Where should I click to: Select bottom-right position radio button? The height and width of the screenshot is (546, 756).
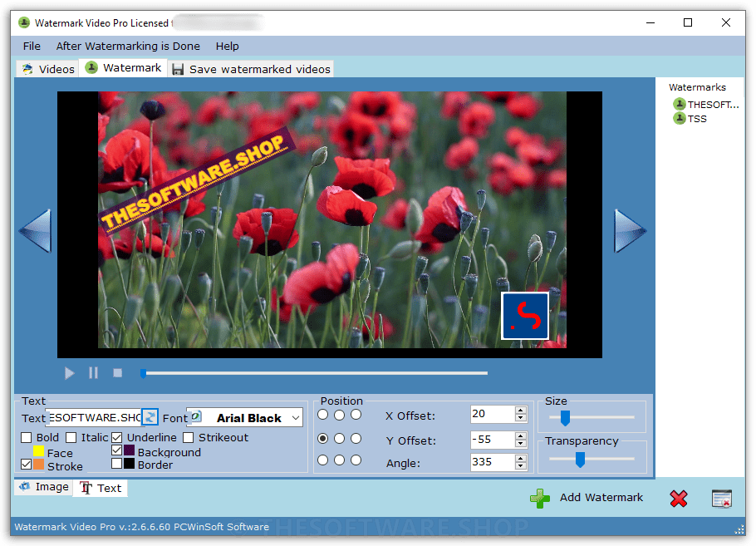(356, 460)
